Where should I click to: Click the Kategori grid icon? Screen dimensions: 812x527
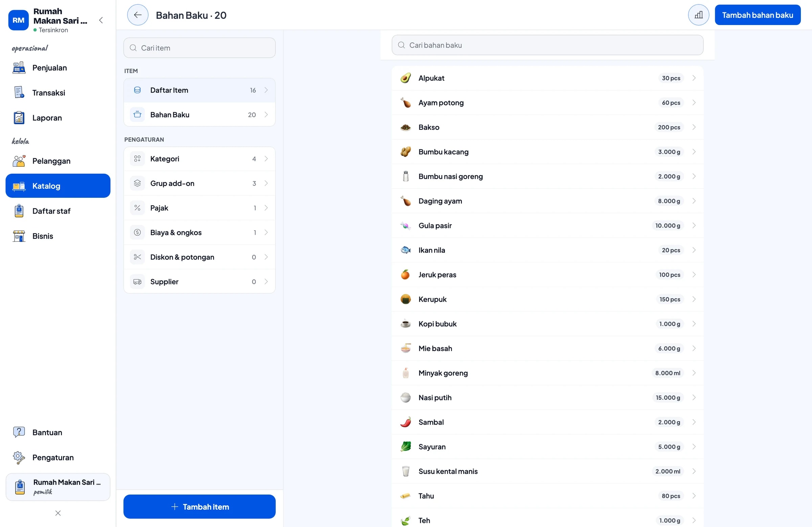(x=137, y=159)
